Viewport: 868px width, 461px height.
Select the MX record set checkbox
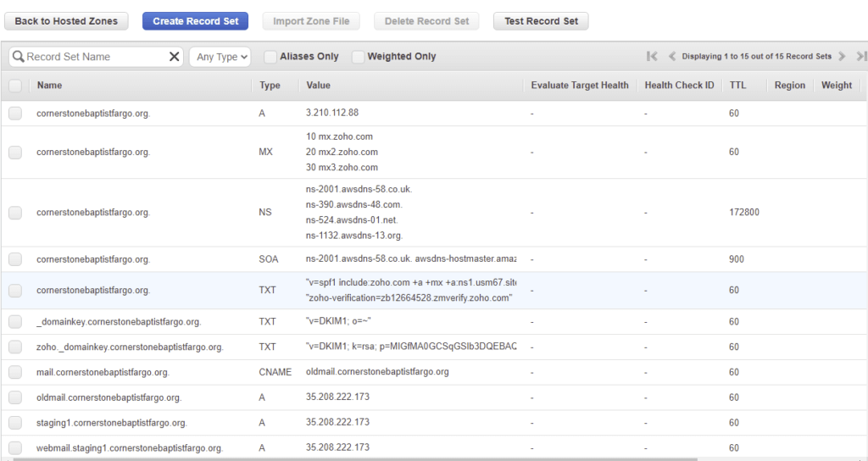click(x=15, y=153)
